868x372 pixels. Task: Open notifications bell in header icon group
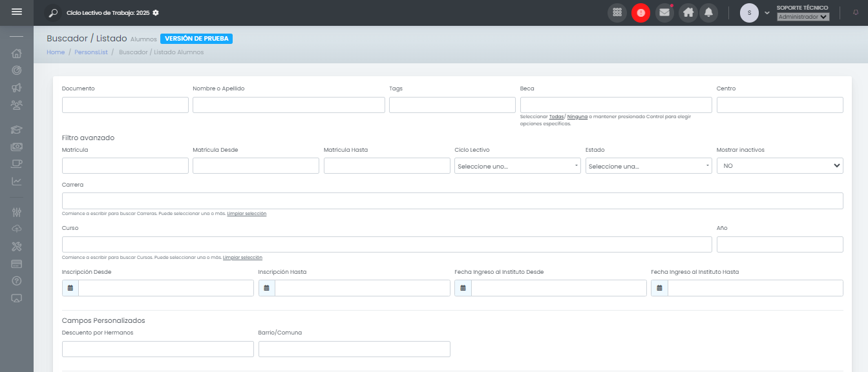click(x=709, y=13)
